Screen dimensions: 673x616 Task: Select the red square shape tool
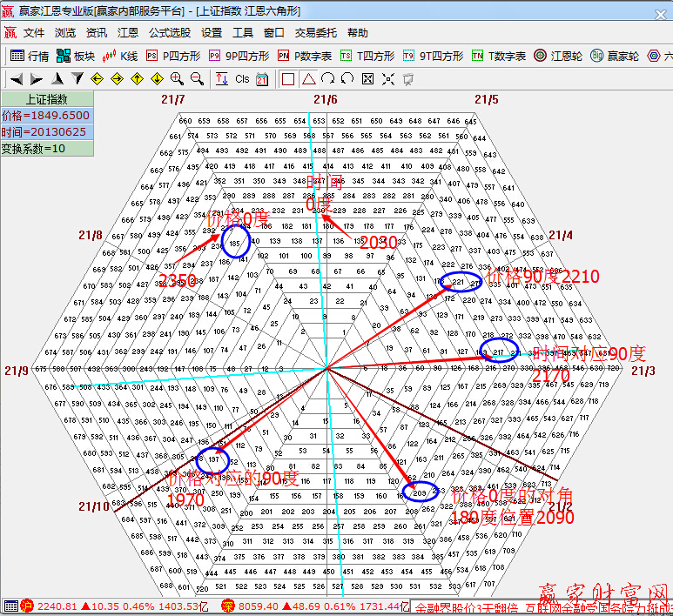[288, 78]
